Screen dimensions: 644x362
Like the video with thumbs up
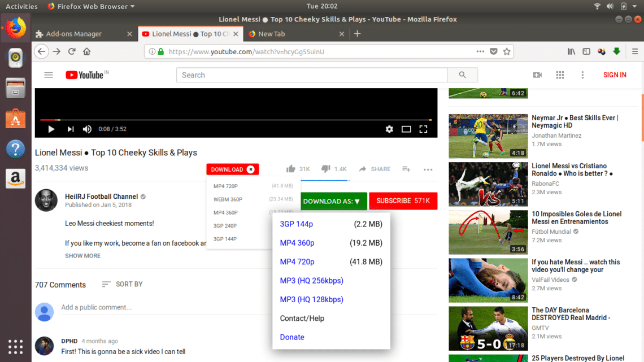tap(291, 169)
